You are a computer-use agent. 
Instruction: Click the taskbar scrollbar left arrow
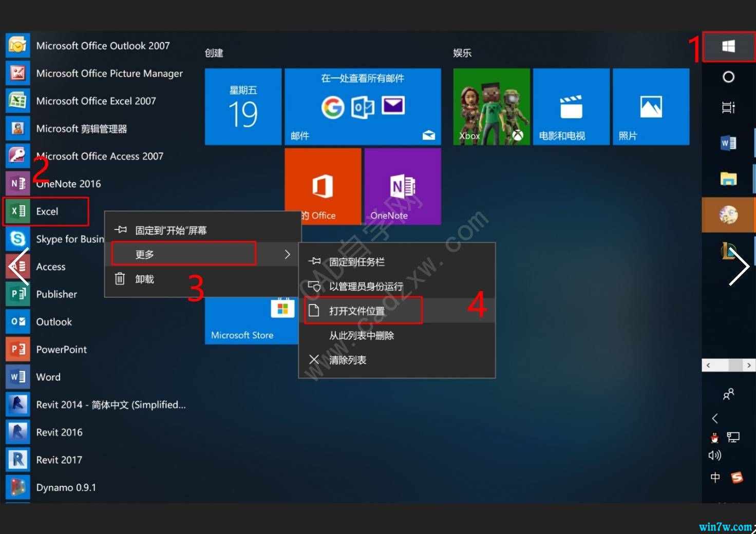708,365
